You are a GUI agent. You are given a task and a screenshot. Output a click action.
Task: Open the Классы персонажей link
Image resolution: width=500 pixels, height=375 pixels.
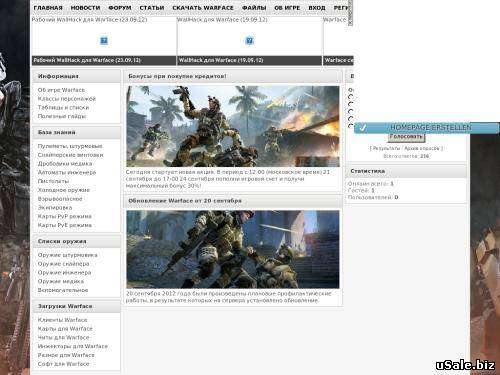point(67,99)
